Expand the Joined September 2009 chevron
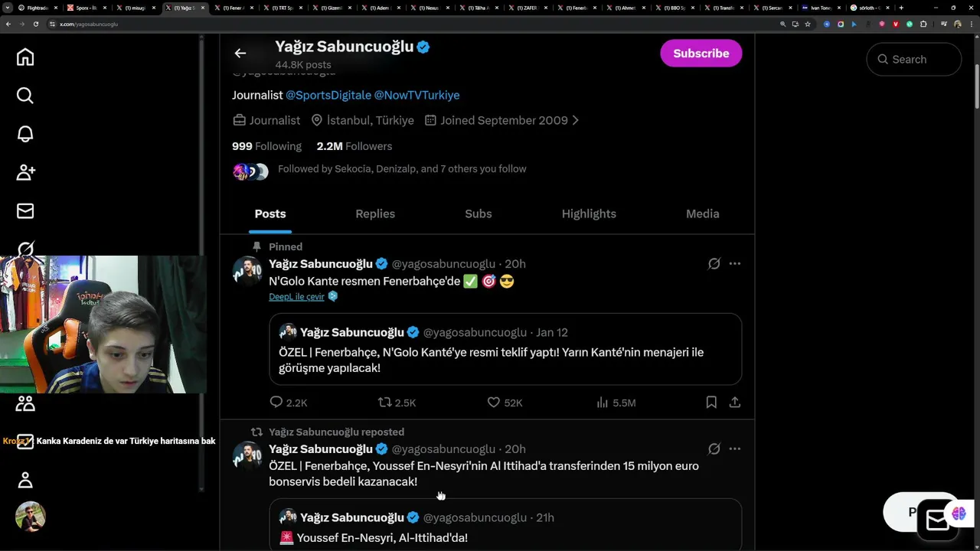The height and width of the screenshot is (551, 980). pos(576,120)
